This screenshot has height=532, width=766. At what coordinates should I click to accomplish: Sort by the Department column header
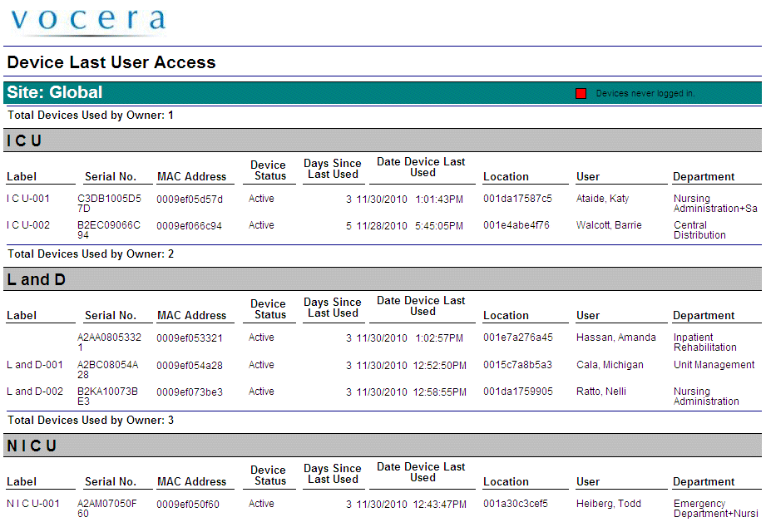(704, 176)
